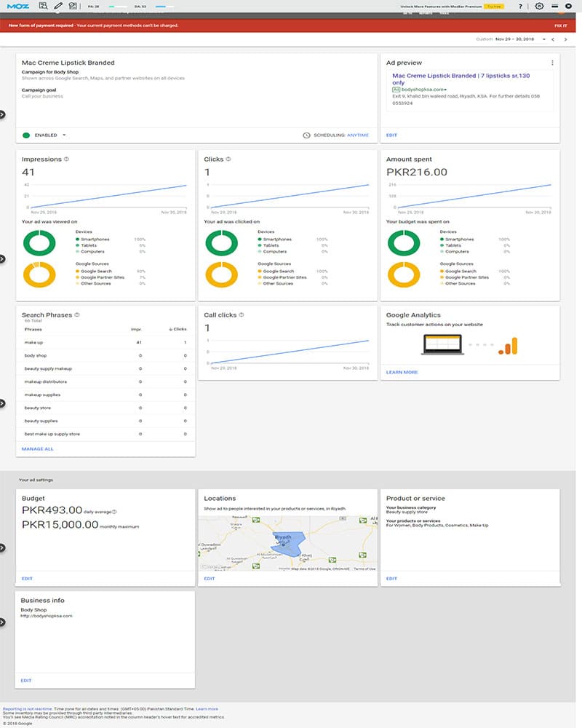Open the ENABLED status dropdown arrow

(x=64, y=135)
